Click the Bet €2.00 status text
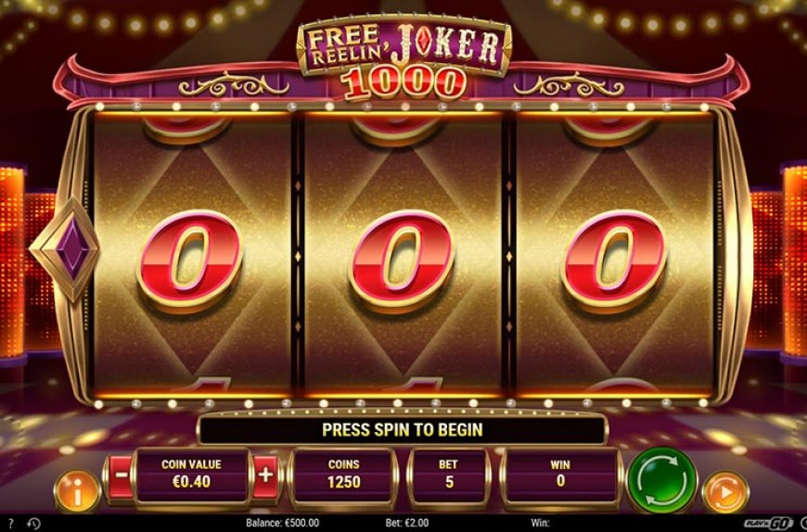This screenshot has height=532, width=807. click(407, 524)
